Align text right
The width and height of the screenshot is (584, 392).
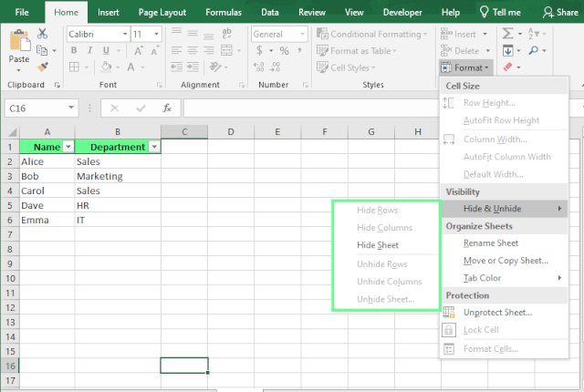pyautogui.click(x=209, y=50)
